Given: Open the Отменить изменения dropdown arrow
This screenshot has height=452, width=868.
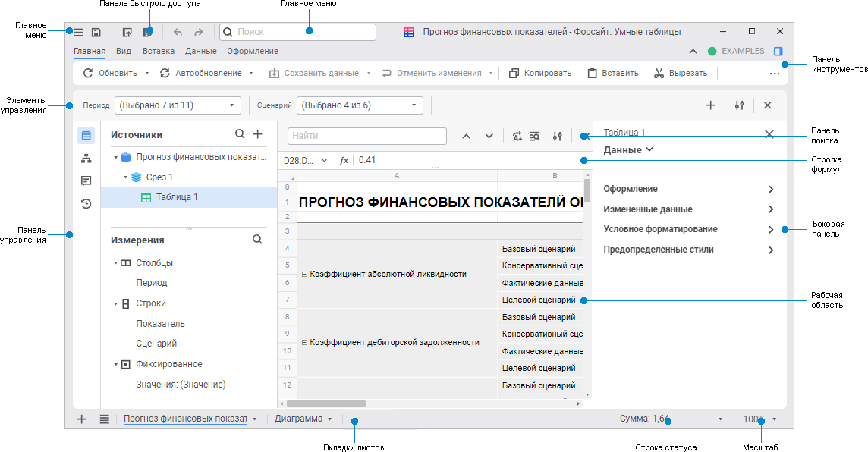Looking at the screenshot, I should (491, 73).
